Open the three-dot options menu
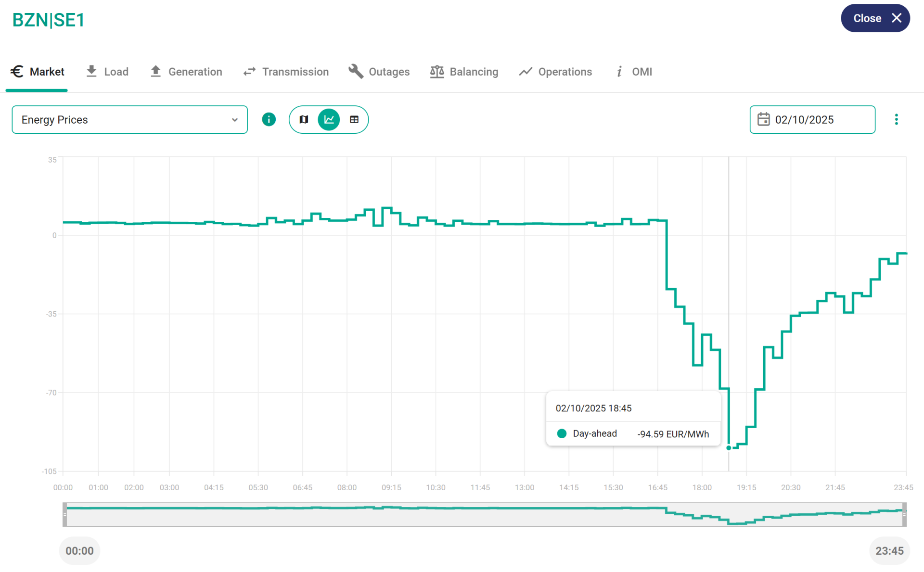The height and width of the screenshot is (572, 924). (x=896, y=119)
